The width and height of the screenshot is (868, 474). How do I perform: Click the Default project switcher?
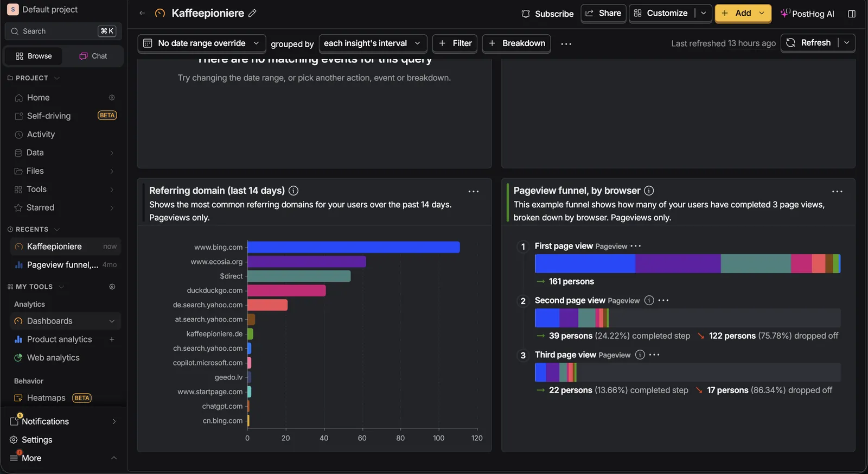pos(42,9)
